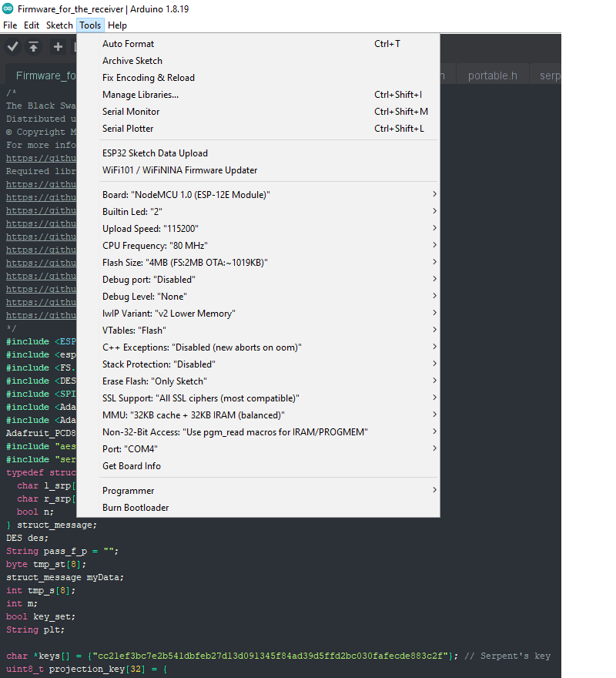616x678 pixels.
Task: Expand the MMU 32KB cache submenu
Action: pyautogui.click(x=258, y=415)
